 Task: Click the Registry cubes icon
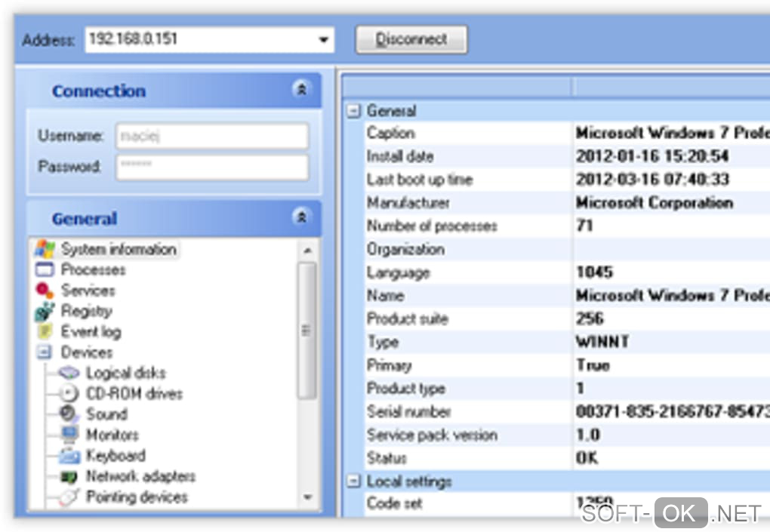pos(45,311)
